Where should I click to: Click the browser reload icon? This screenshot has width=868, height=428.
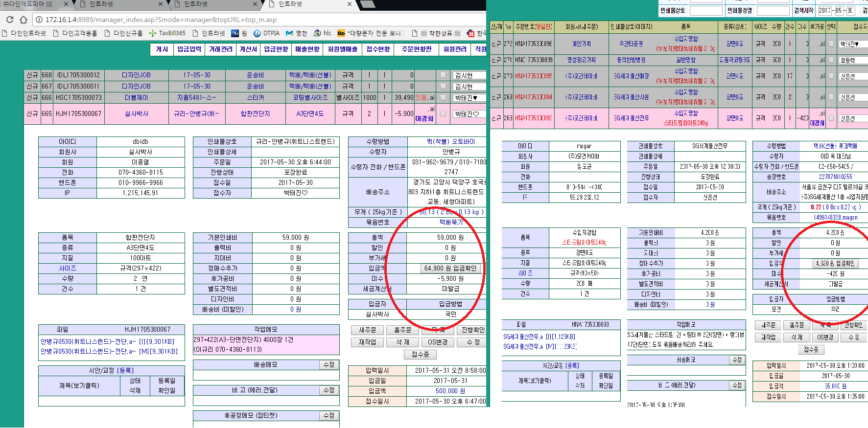tap(10, 20)
